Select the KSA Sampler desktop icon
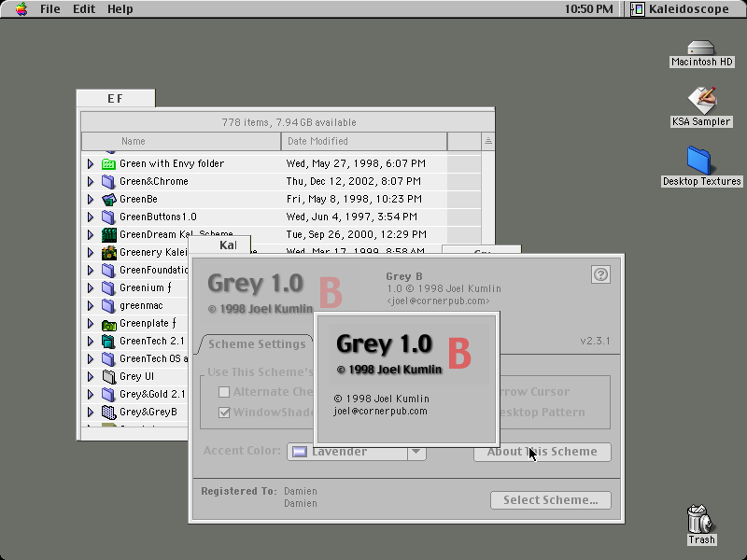The width and height of the screenshot is (747, 560). click(701, 101)
